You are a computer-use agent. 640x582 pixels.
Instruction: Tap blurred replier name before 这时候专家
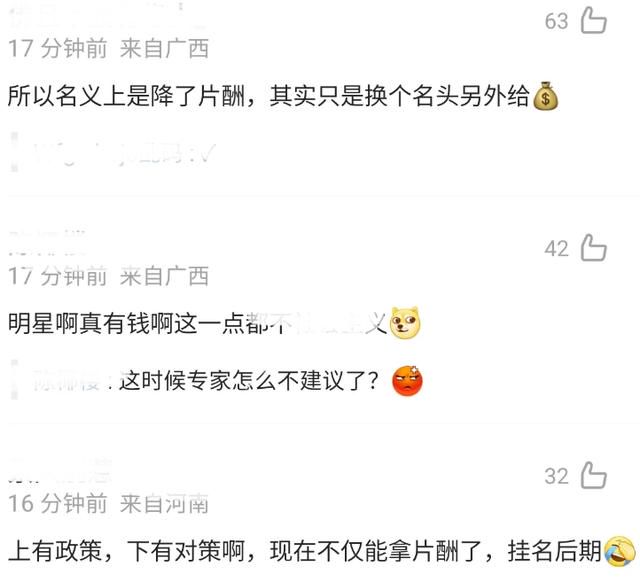coord(67,382)
